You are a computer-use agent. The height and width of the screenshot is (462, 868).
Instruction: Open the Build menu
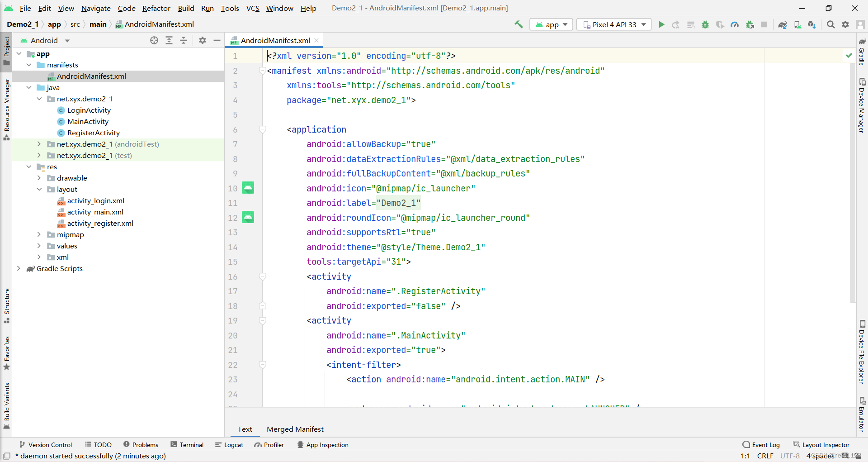pos(186,8)
